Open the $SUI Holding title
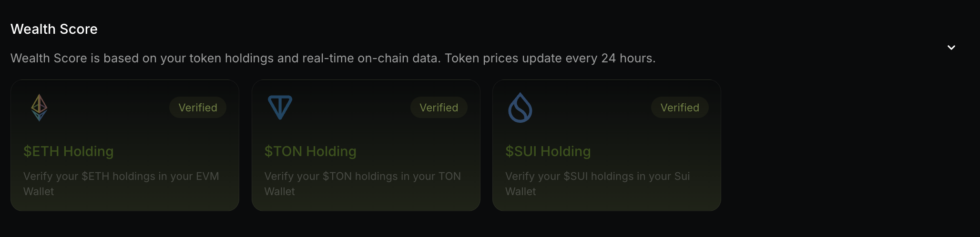Viewport: 980px width, 237px height. tap(548, 151)
